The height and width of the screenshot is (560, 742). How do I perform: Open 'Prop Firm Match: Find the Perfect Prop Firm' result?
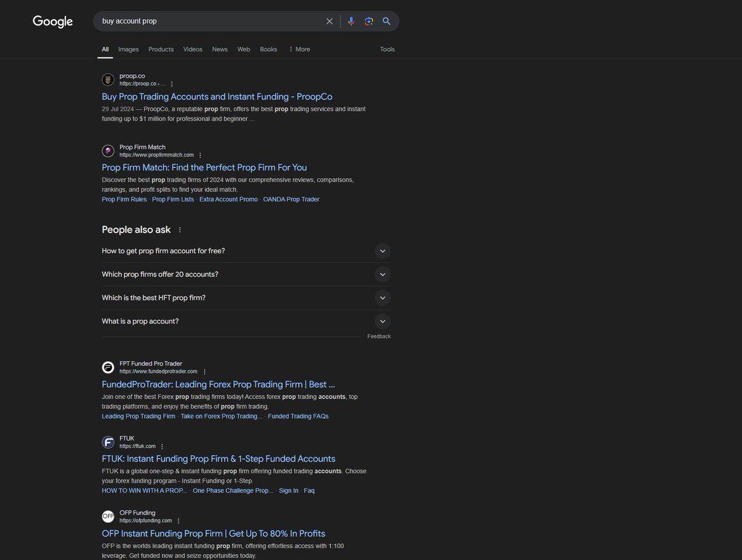[204, 168]
